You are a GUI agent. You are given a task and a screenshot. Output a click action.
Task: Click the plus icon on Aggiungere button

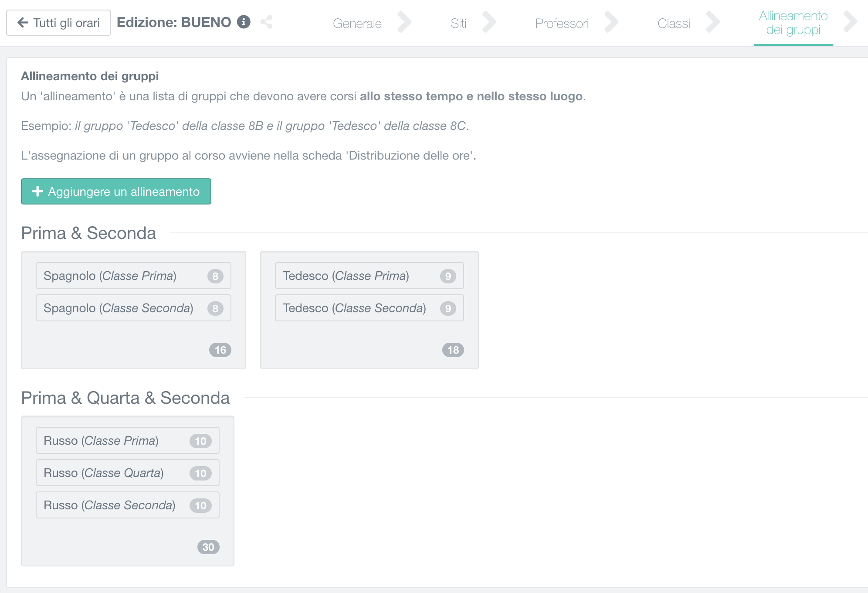(x=37, y=191)
